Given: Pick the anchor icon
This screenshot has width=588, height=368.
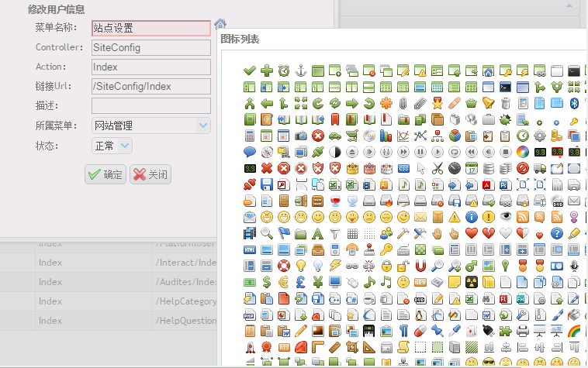Looking at the screenshot, I should [301, 71].
